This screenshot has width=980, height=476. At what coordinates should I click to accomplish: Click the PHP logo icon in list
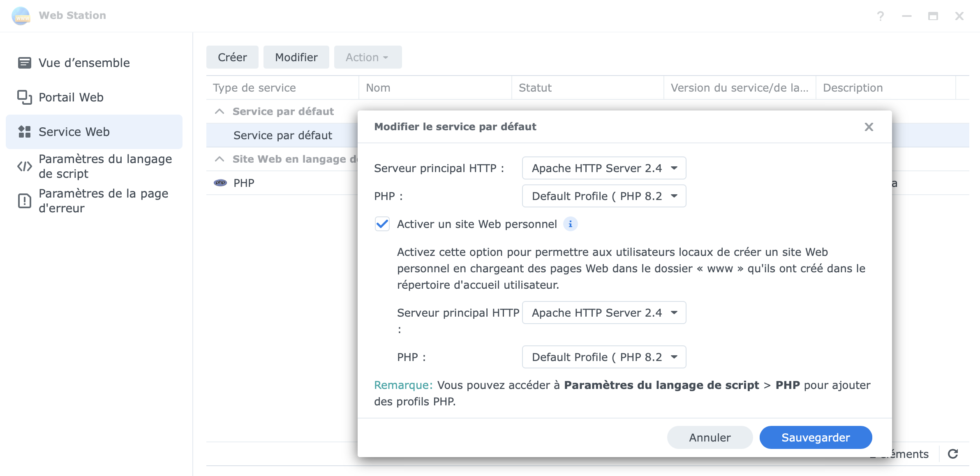pos(220,183)
